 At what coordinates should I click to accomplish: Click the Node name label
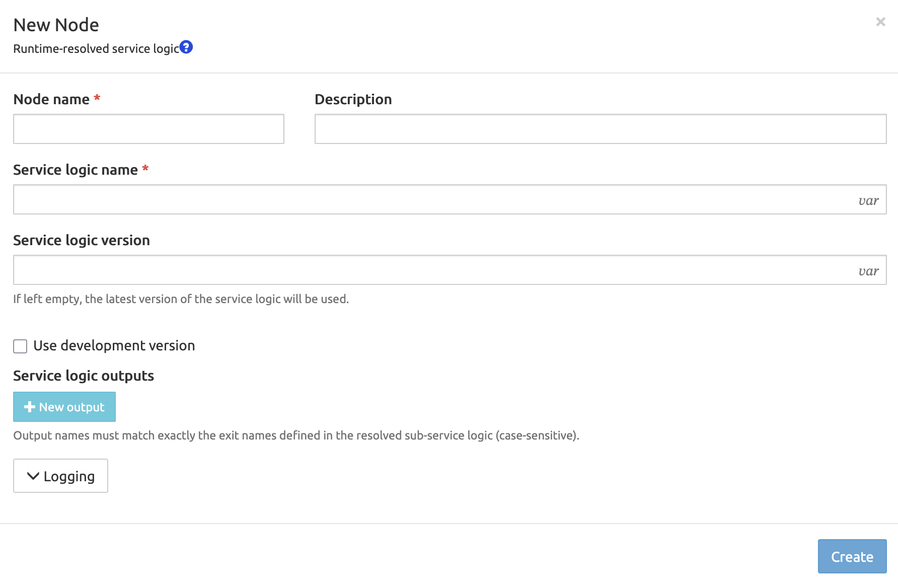click(x=51, y=99)
